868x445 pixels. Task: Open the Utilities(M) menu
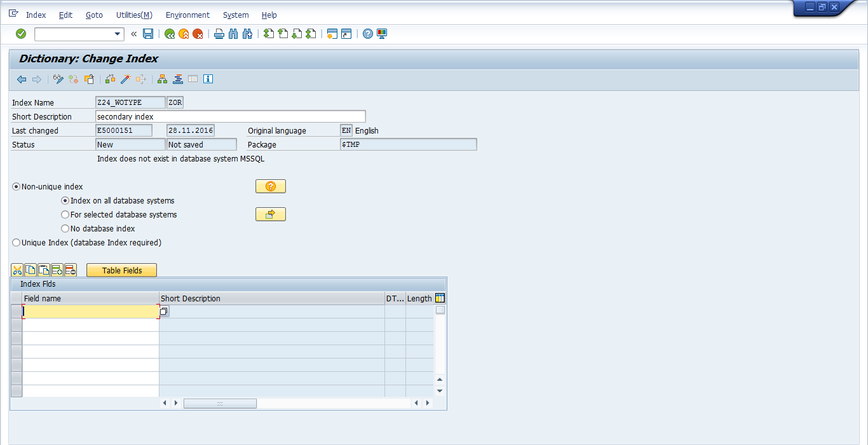click(134, 15)
